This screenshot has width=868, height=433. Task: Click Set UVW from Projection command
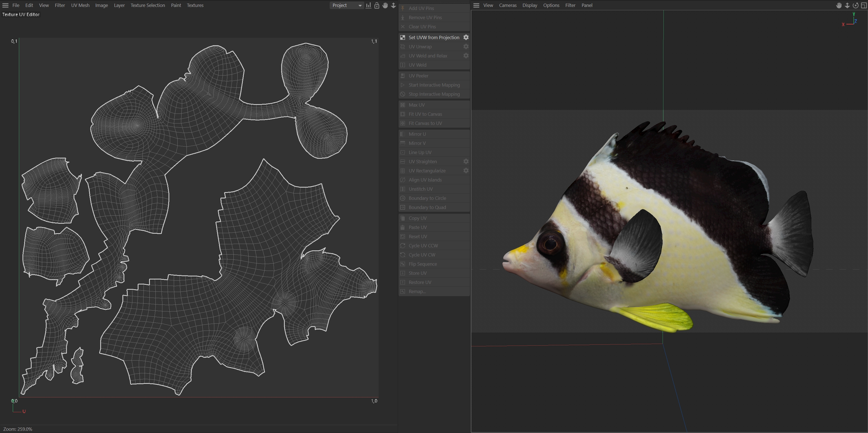coord(434,37)
